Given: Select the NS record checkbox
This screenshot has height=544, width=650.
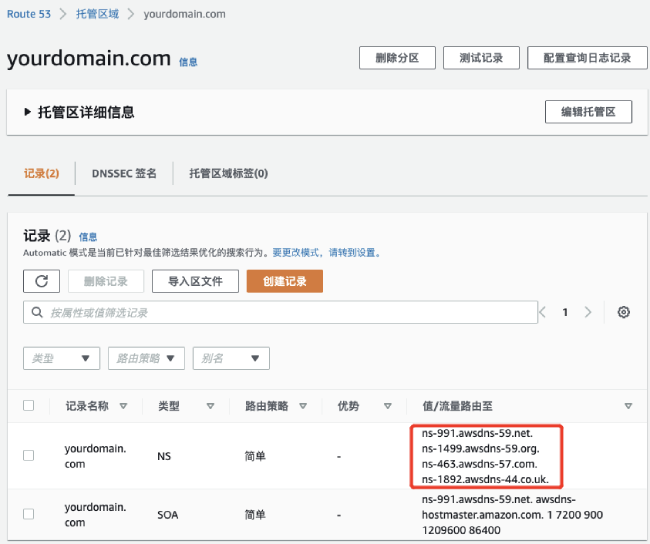Looking at the screenshot, I should click(x=29, y=455).
